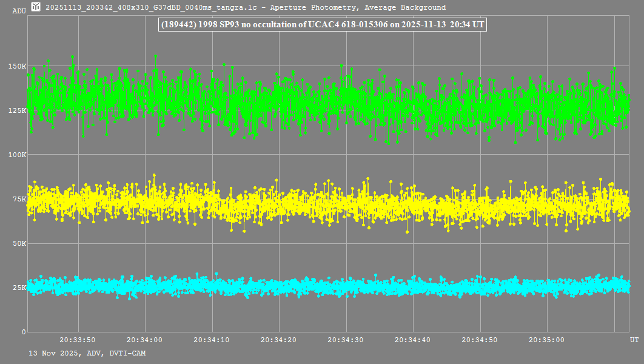Click the 125K axis label

(18, 110)
